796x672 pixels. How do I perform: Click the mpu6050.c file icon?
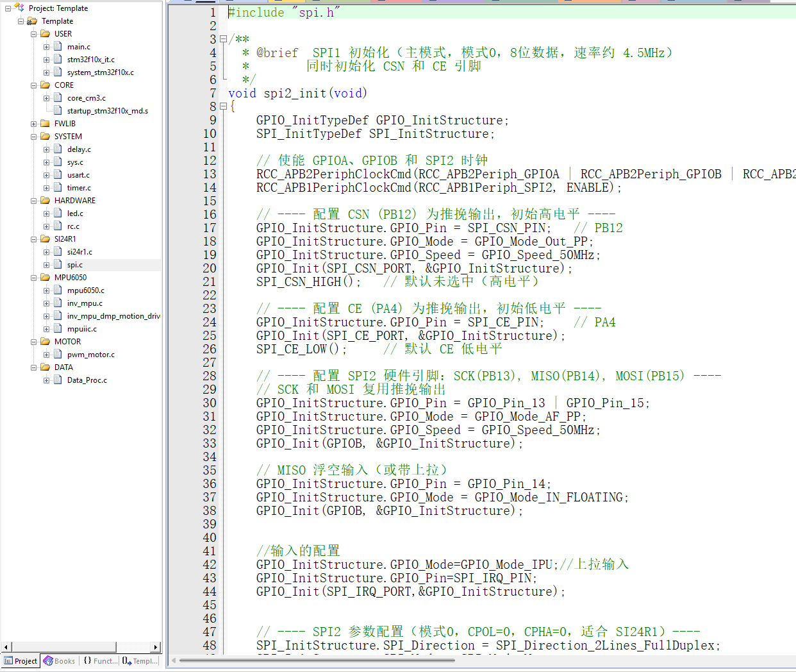click(x=58, y=290)
